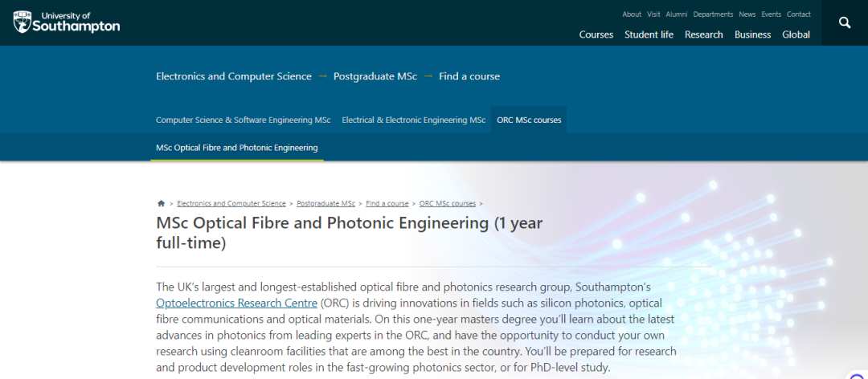This screenshot has height=379, width=868.
Task: Select Electrical & Electronic Engineering MSc tab
Action: (413, 120)
